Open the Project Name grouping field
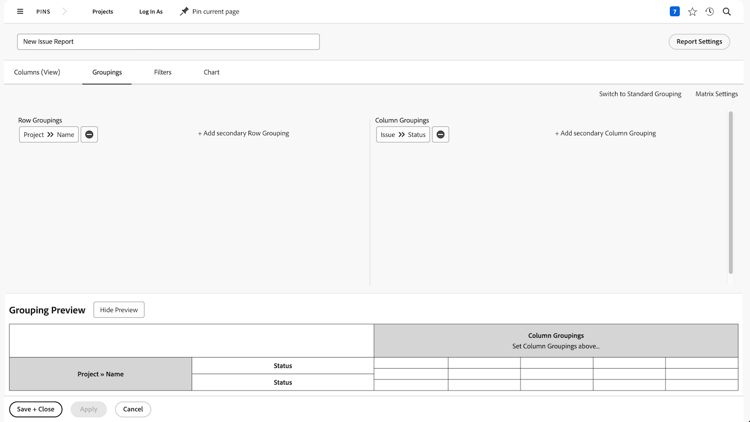This screenshot has height=422, width=750. coord(49,134)
